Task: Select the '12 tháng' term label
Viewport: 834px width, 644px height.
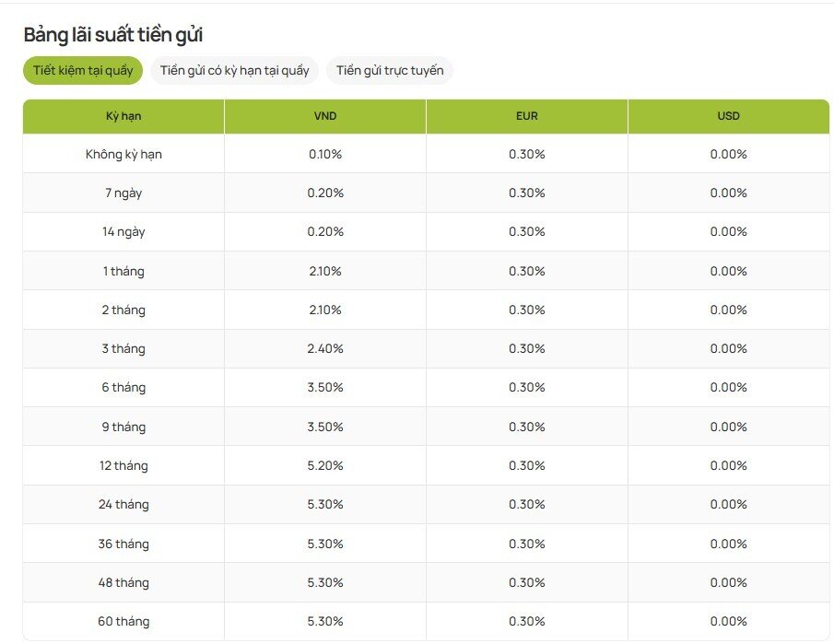Action: tap(123, 466)
